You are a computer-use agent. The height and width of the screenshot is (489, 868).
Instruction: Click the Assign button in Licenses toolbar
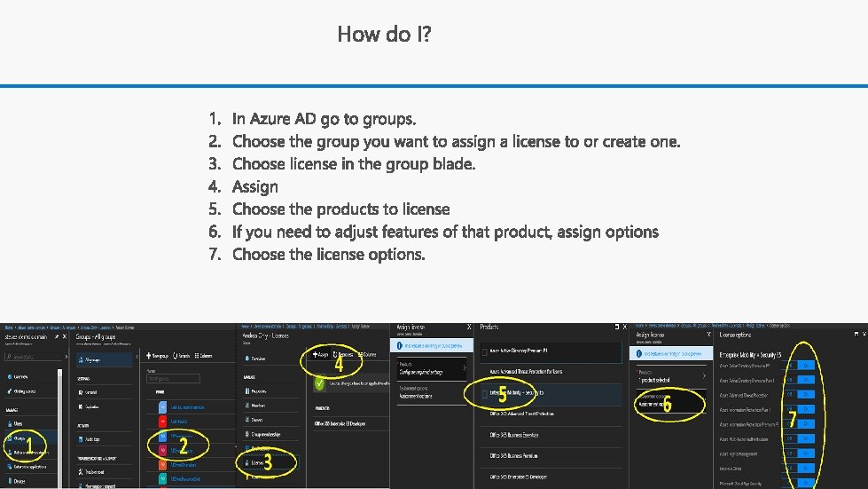pos(321,354)
